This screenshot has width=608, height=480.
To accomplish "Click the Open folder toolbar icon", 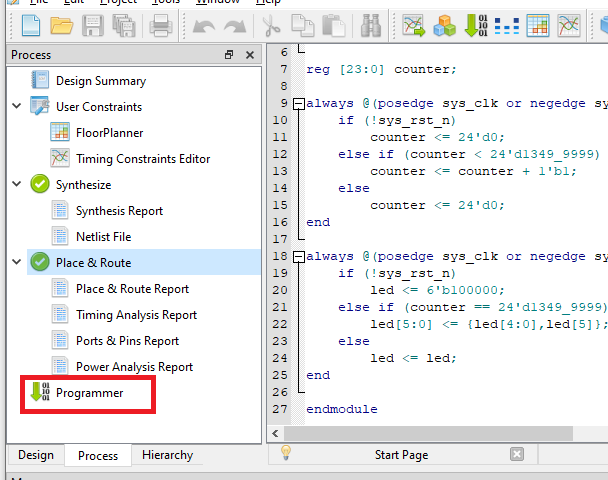I will tap(61, 25).
